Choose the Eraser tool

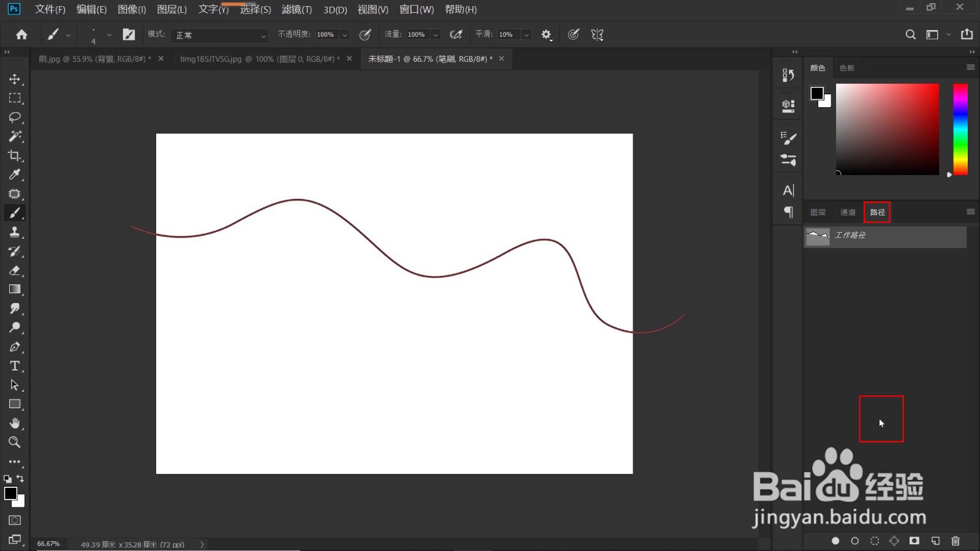(15, 270)
